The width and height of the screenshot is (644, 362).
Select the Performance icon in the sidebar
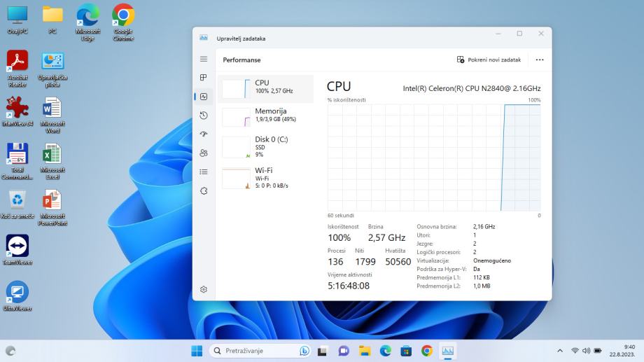(204, 97)
